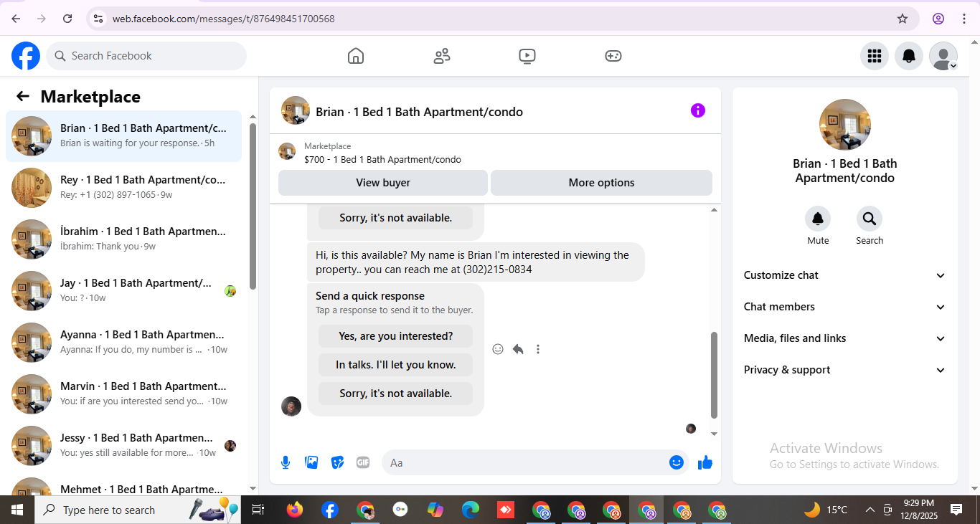The image size is (980, 524).
Task: Click the Search Facebook field
Action: pos(146,56)
